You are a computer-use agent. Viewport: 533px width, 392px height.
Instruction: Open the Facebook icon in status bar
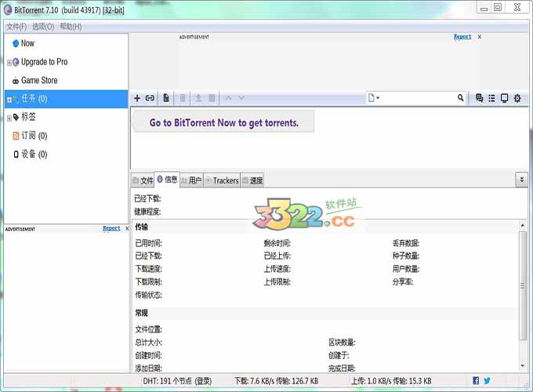(x=476, y=381)
